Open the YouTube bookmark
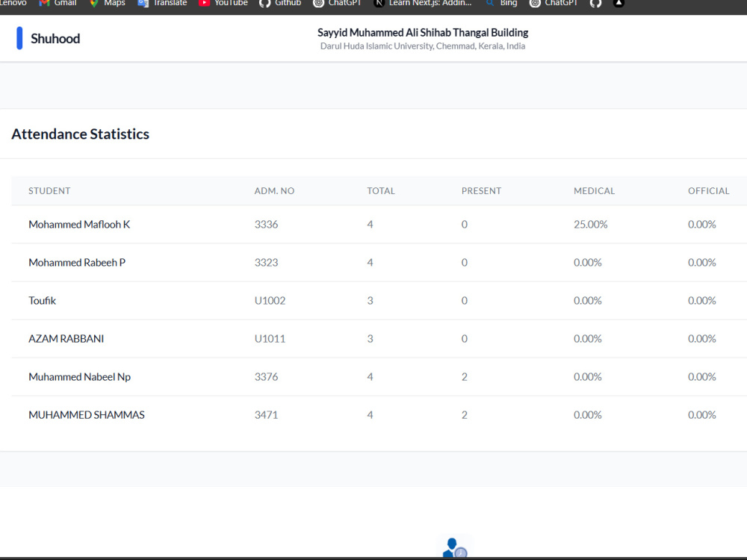 (x=223, y=3)
